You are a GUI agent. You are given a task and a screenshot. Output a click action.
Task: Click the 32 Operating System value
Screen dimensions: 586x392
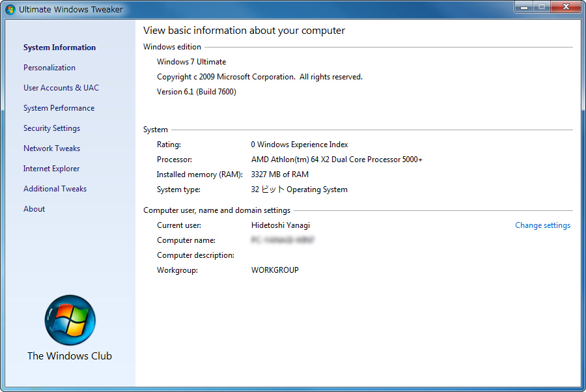point(299,189)
